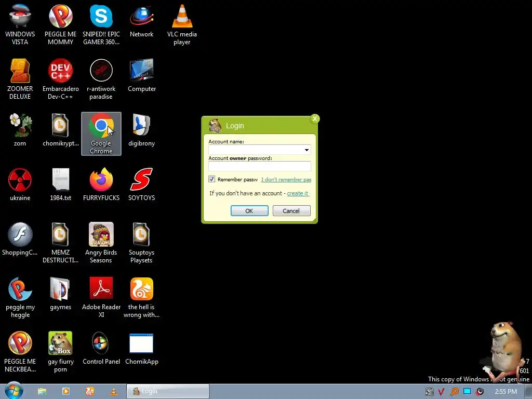Select the Google Chrome desktop icon
This screenshot has height=399, width=532.
tap(101, 134)
